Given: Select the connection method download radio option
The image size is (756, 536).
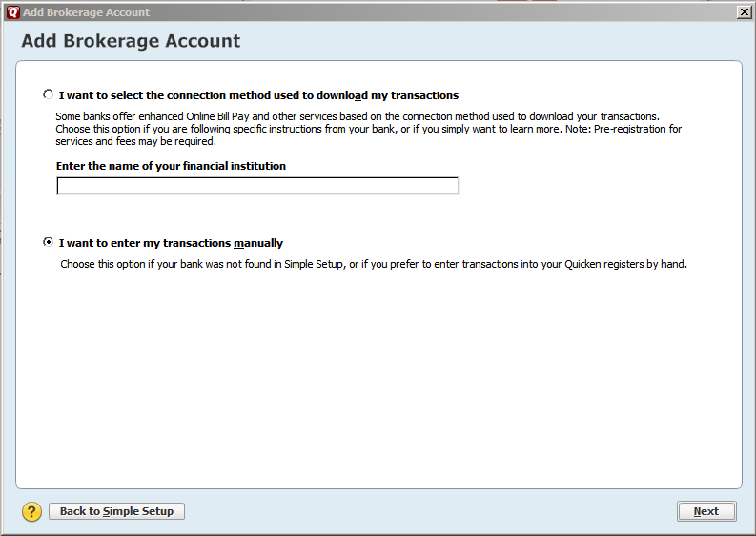Looking at the screenshot, I should point(49,94).
